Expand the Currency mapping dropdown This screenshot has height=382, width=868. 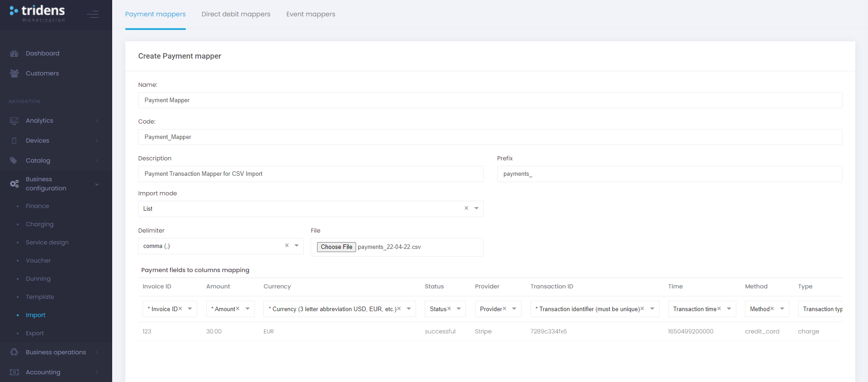point(409,309)
